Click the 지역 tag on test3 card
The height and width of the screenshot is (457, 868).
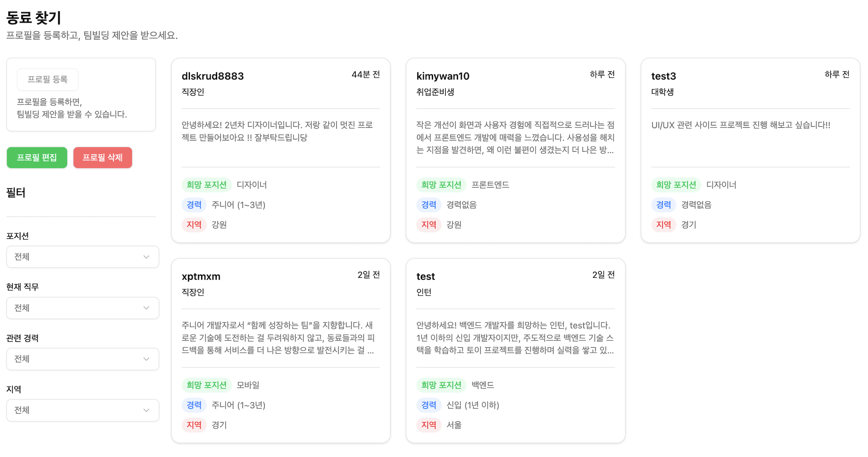(663, 225)
